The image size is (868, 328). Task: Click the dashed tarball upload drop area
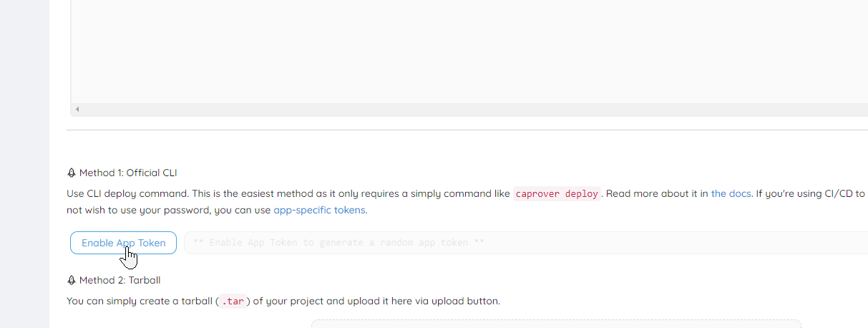(x=555, y=324)
